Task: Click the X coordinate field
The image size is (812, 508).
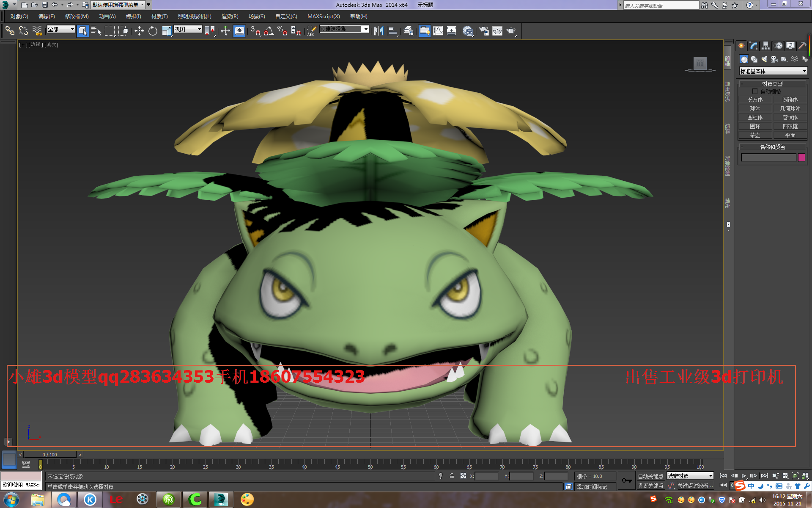Action: pyautogui.click(x=487, y=476)
